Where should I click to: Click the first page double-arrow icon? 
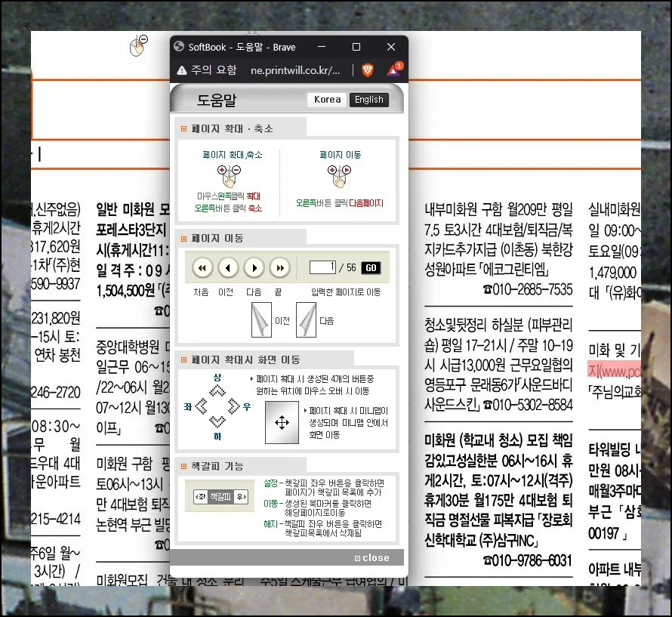(202, 267)
